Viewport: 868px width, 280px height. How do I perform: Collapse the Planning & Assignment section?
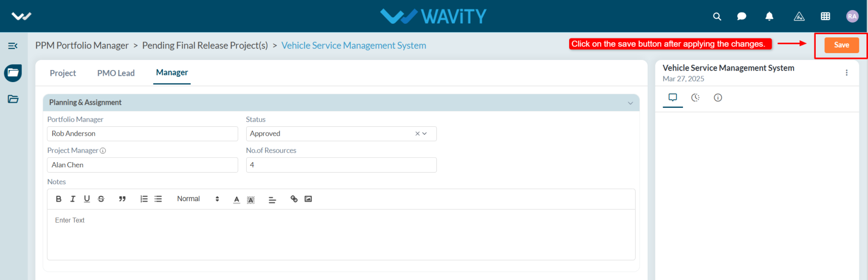pyautogui.click(x=630, y=103)
